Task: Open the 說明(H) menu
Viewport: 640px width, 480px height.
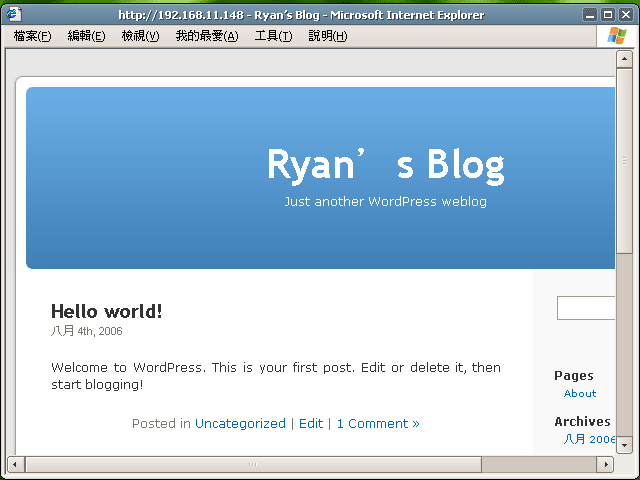Action: point(328,36)
